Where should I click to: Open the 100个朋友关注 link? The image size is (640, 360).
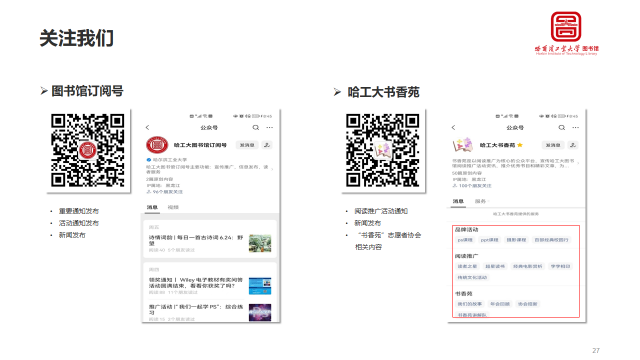pos(471,185)
